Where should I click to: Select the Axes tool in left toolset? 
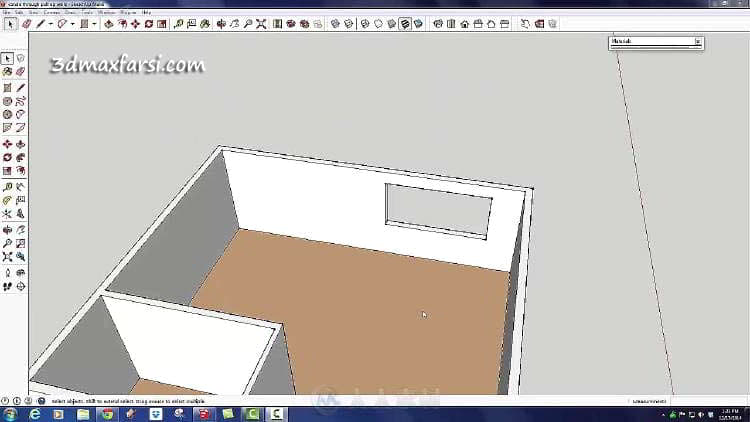point(7,214)
